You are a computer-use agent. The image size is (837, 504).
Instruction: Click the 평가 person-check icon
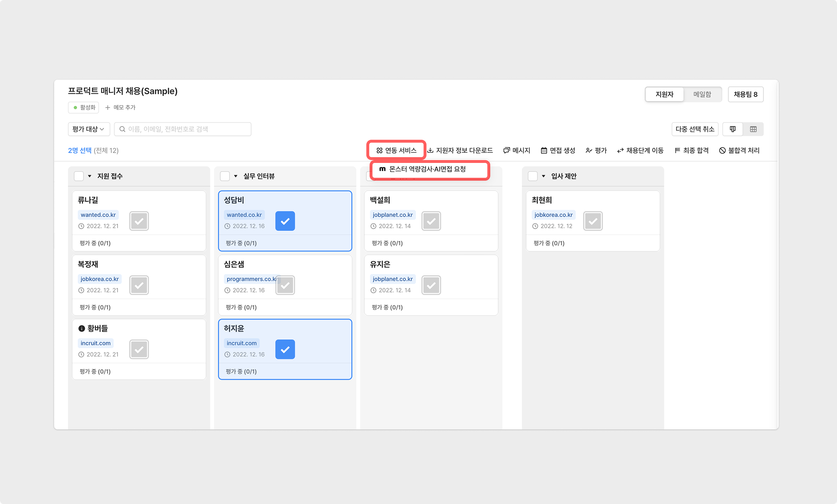(589, 150)
